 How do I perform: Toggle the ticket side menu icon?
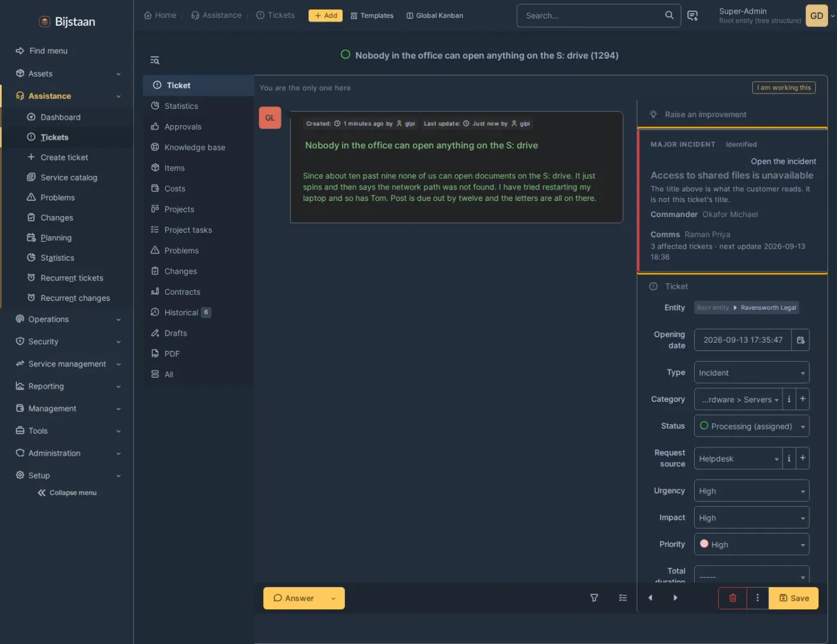pyautogui.click(x=155, y=60)
